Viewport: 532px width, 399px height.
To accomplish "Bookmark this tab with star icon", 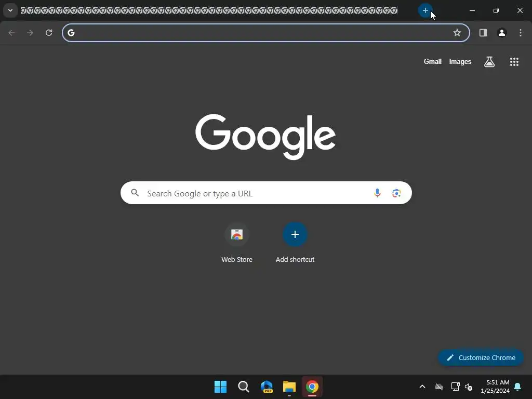I will click(x=457, y=33).
